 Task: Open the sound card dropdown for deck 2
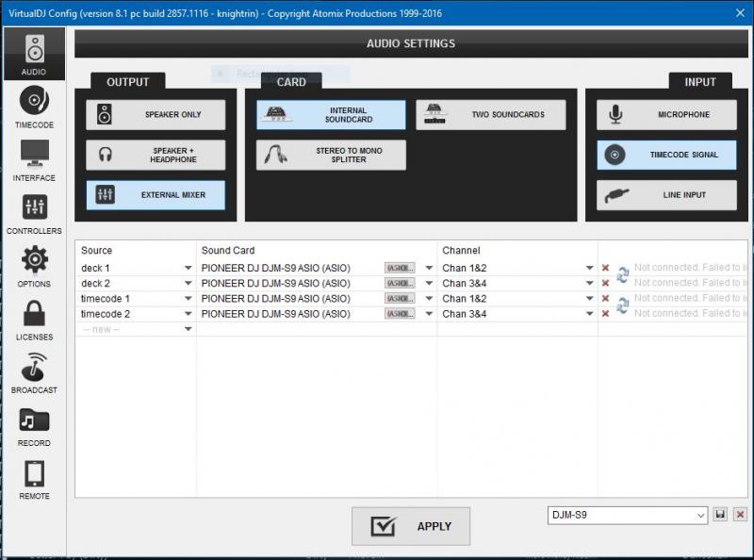[x=429, y=284]
